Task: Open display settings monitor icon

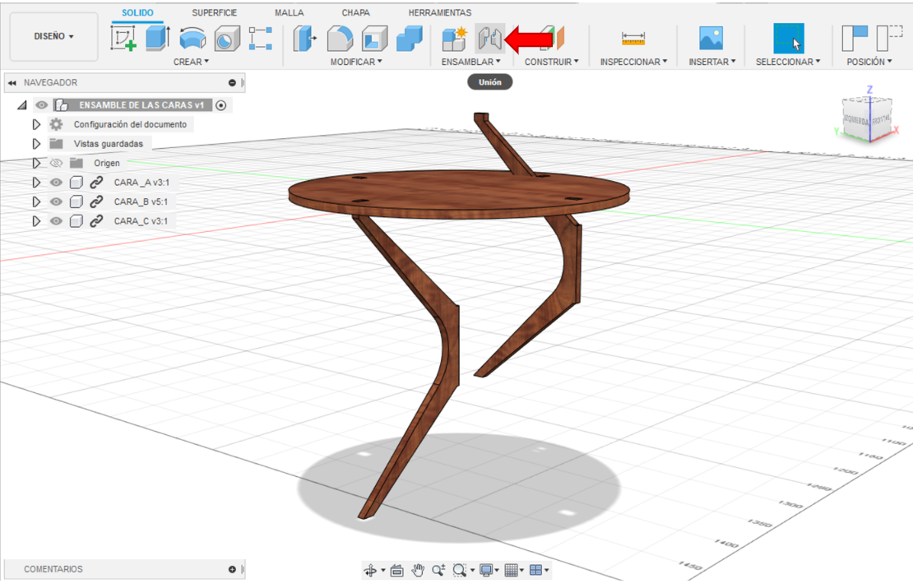Action: (x=485, y=571)
